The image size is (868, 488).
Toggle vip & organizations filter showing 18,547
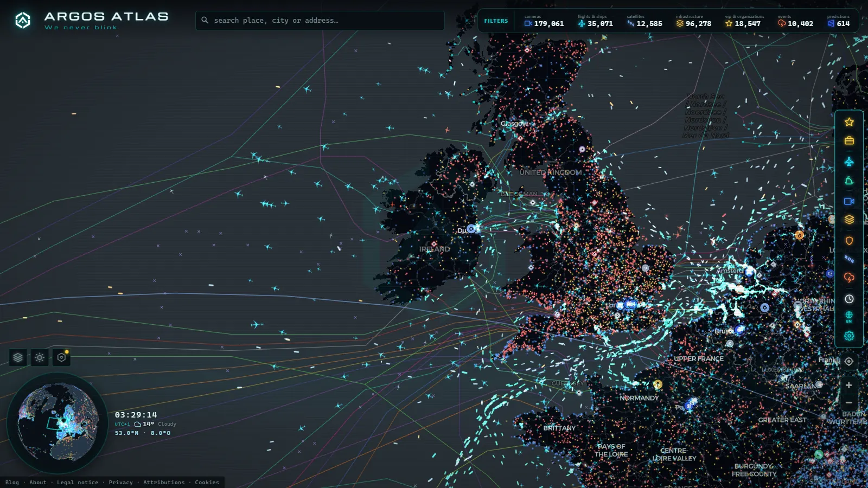pyautogui.click(x=744, y=21)
